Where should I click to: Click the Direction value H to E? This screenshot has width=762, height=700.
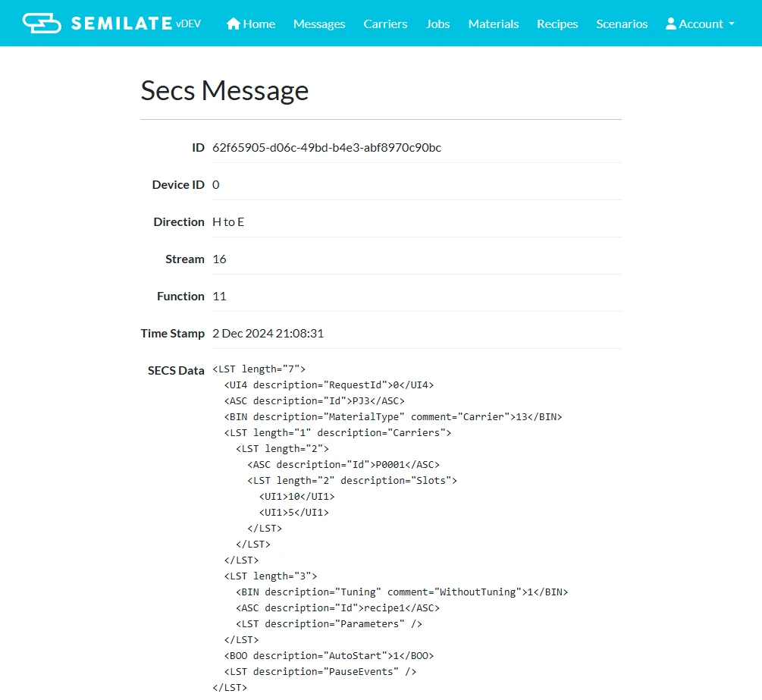(x=228, y=222)
